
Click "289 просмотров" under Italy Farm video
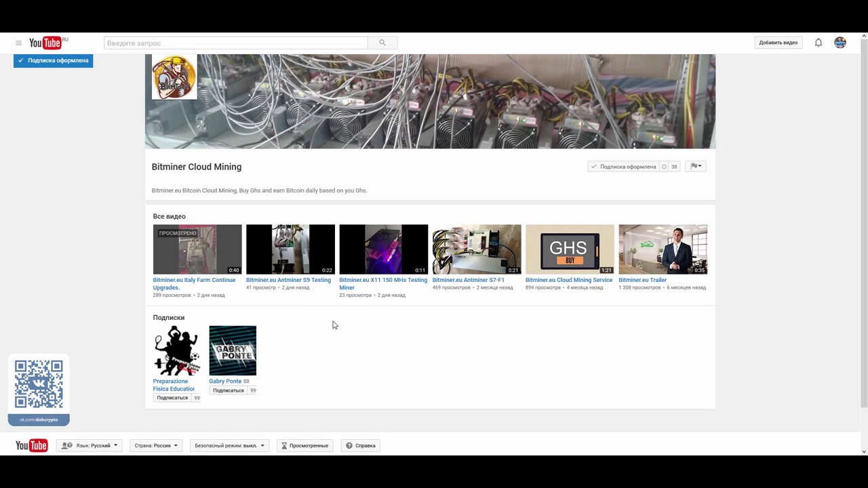coord(172,296)
